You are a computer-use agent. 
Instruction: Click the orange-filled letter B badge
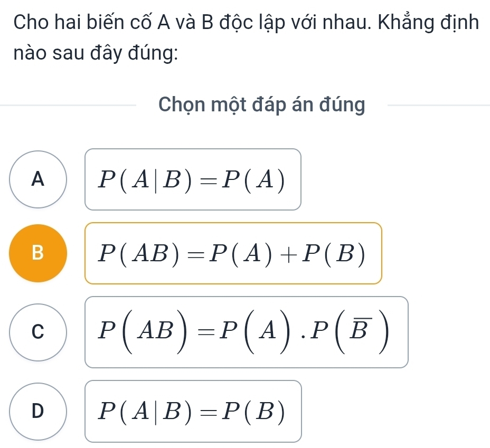(x=37, y=254)
